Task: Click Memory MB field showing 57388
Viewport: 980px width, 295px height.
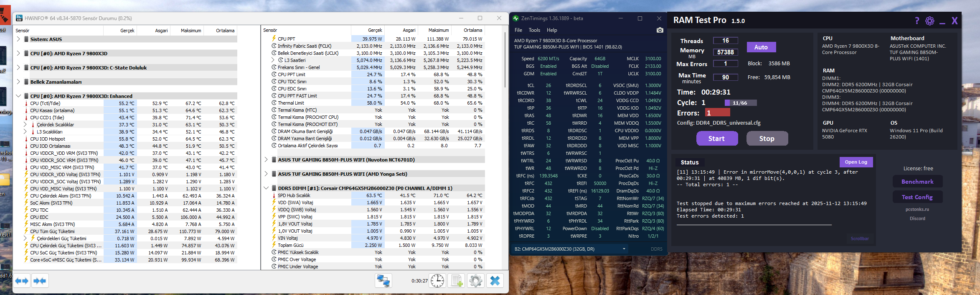Action: click(726, 52)
